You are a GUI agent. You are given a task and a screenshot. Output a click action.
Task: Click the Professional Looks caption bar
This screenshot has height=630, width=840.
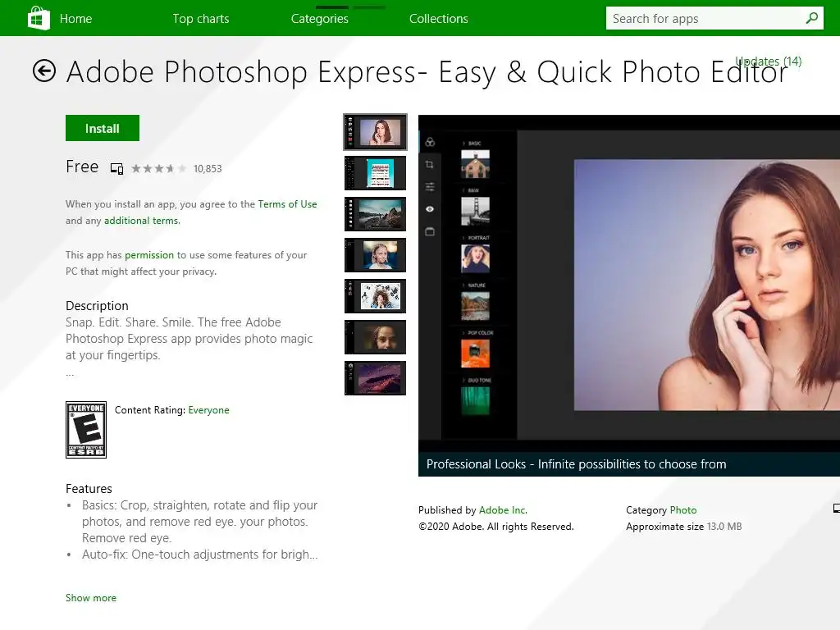629,464
